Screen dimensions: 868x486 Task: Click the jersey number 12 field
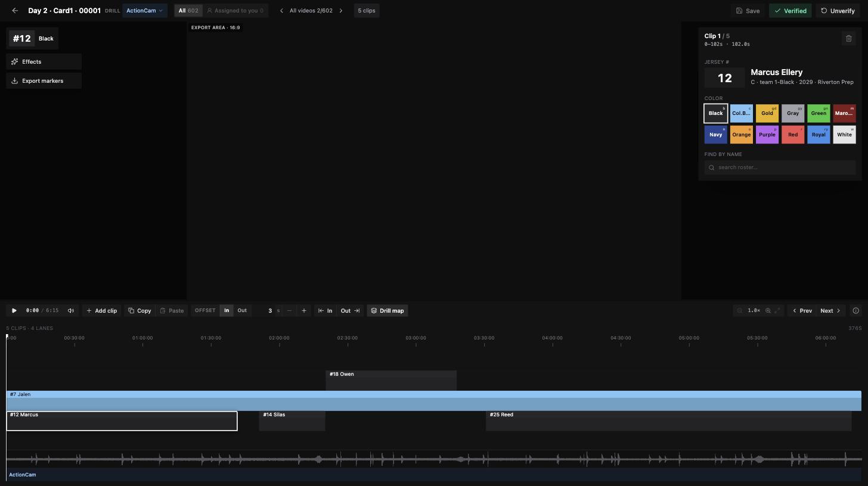click(724, 78)
